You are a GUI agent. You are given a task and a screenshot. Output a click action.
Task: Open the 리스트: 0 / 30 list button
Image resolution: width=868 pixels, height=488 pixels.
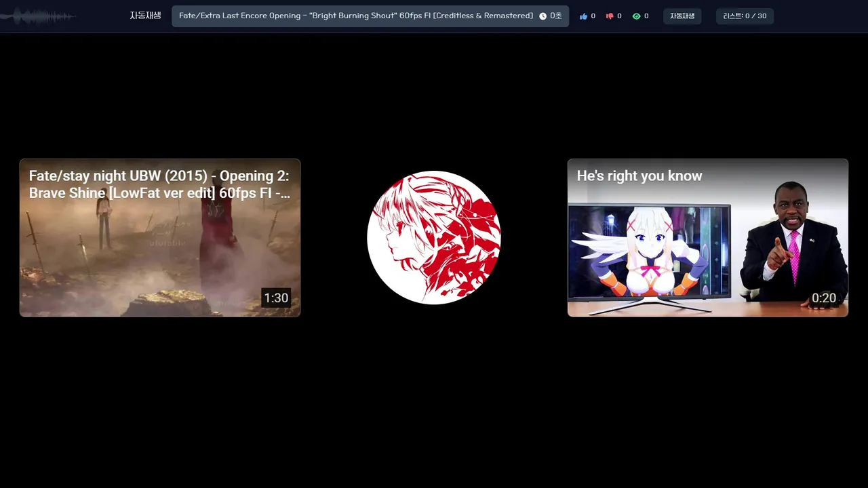click(745, 16)
